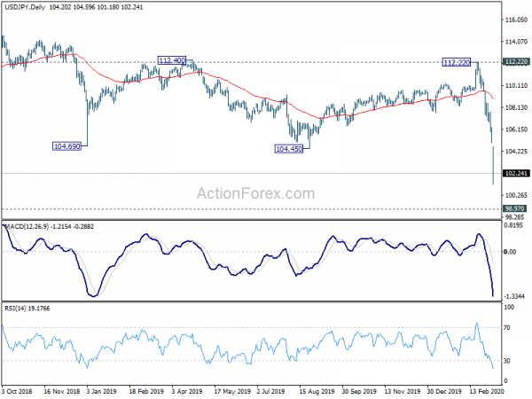Click the 3 Jan 2019 date marker
The image size is (532, 399).
click(x=101, y=391)
